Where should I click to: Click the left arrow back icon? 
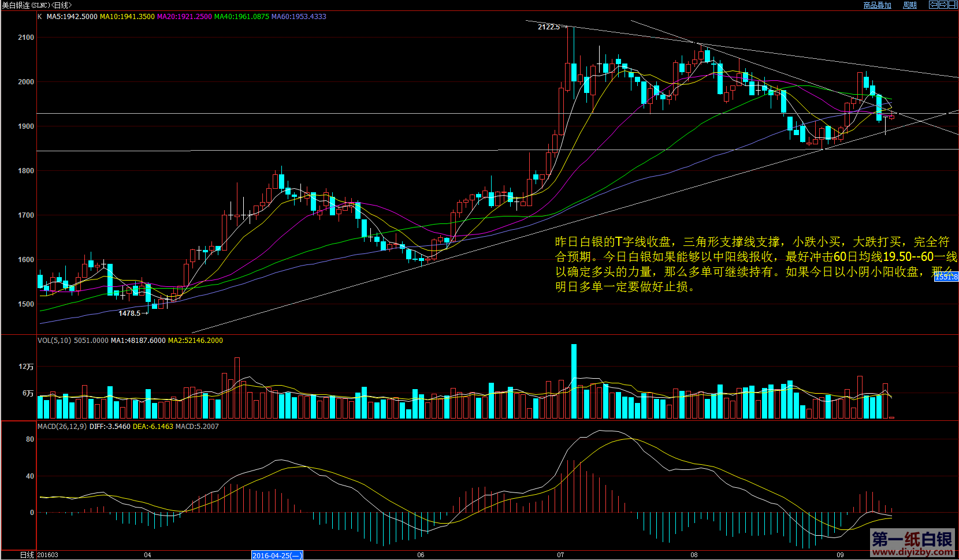click(933, 5)
